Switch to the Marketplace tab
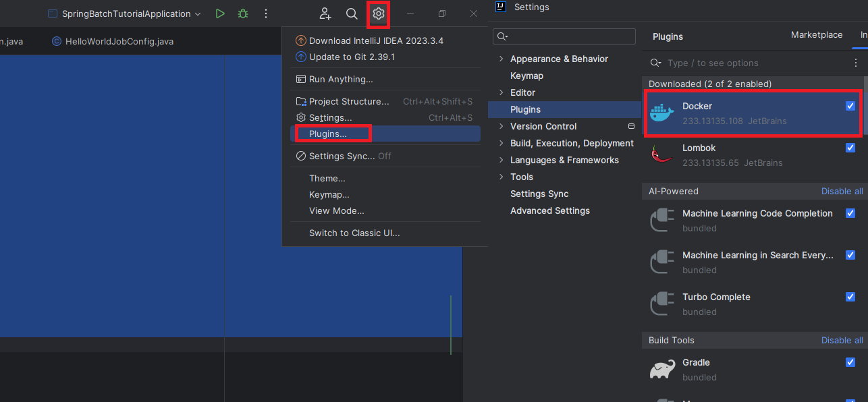The image size is (868, 402). click(x=817, y=35)
